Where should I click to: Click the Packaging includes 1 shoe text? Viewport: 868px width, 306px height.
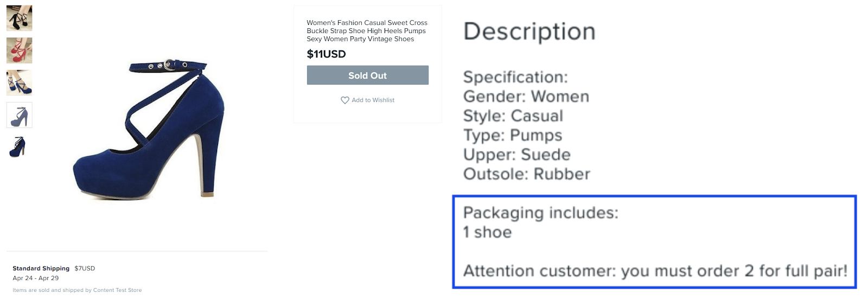point(540,222)
